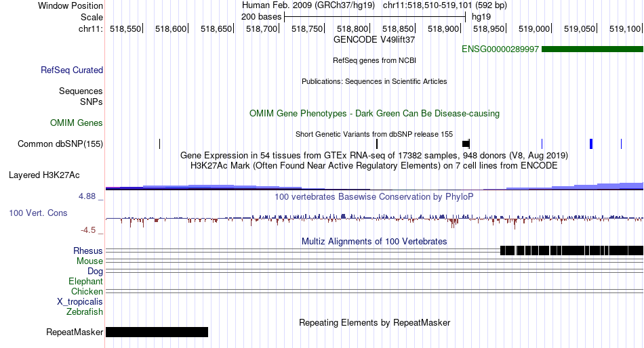Image resolution: width=644 pixels, height=348 pixels.
Task: Click the Zebrafish alignment row label
Action: pos(85,312)
